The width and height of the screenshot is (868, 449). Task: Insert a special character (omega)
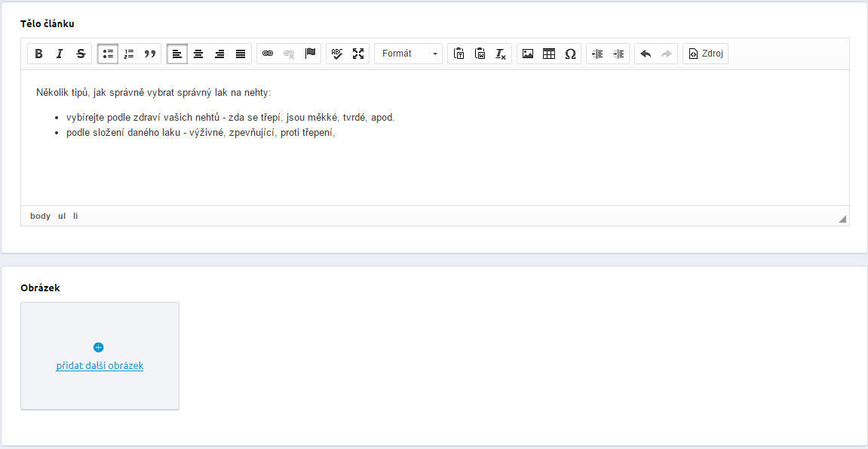click(570, 54)
